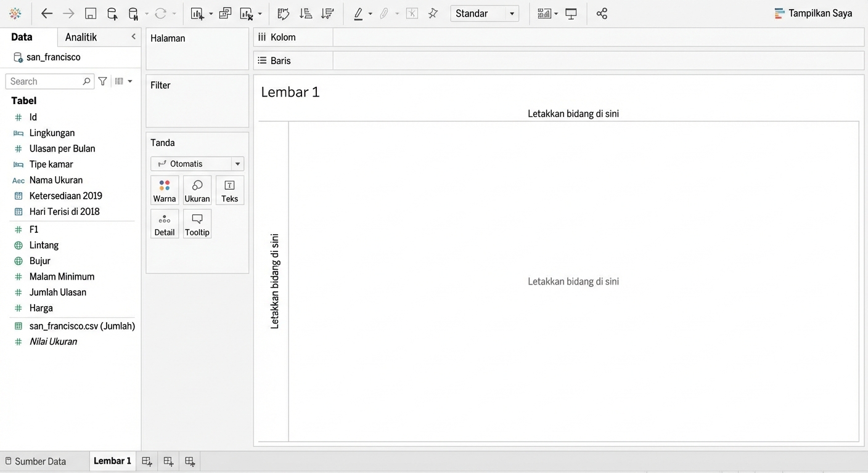Click the pin (fix axes) icon

pyautogui.click(x=433, y=14)
